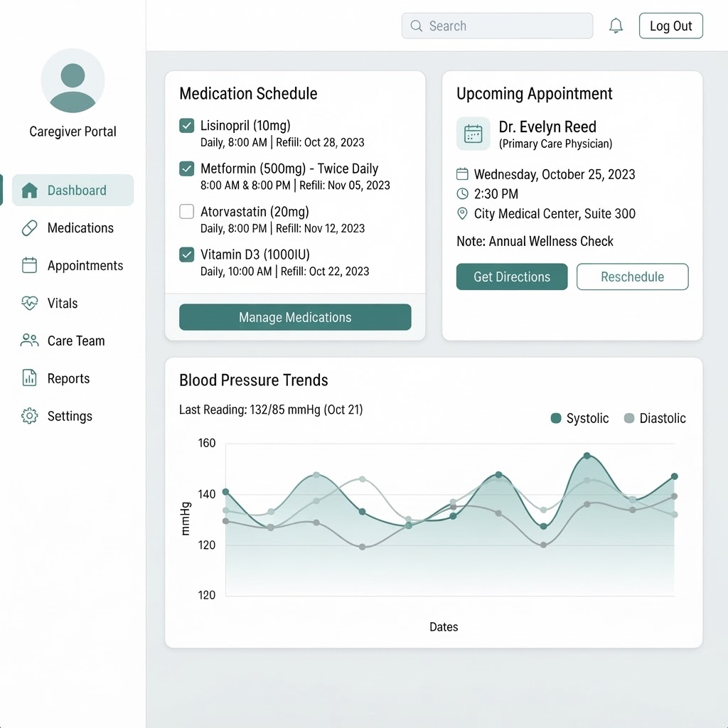Click the Medications pill icon
Screen dimensions: 728x728
point(30,228)
